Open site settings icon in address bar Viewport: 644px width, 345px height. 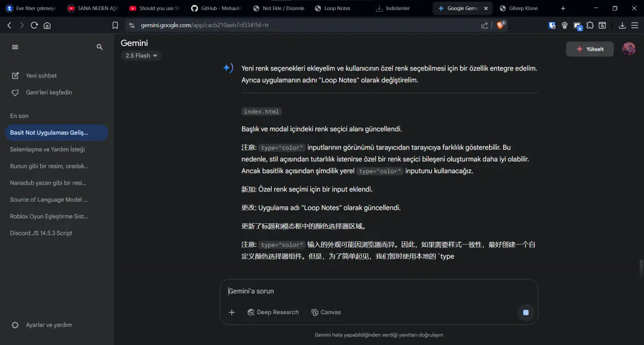132,25
